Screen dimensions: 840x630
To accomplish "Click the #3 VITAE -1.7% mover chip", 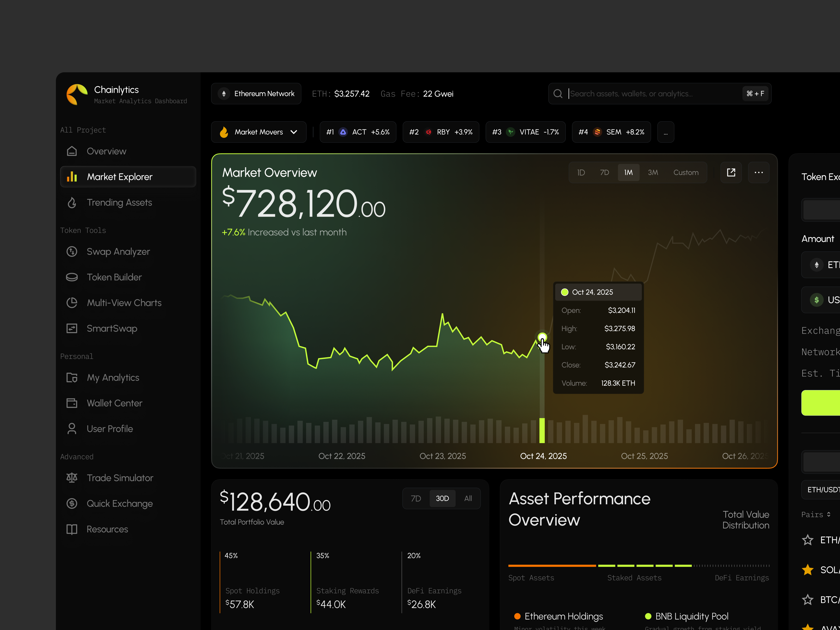I will 526,132.
